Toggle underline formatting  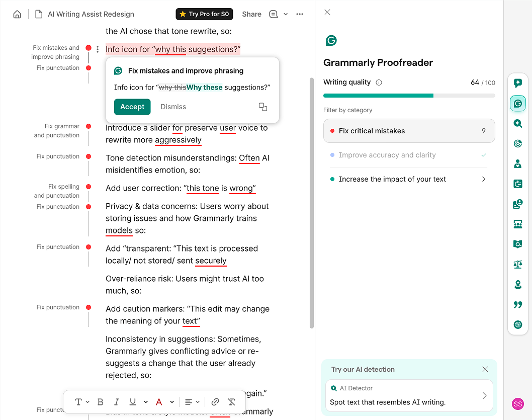pyautogui.click(x=133, y=402)
